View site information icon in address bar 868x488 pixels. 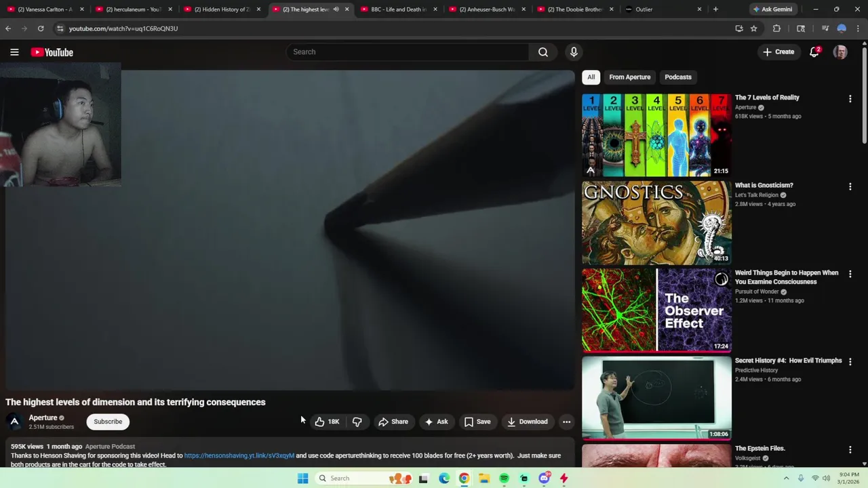pyautogui.click(x=60, y=28)
